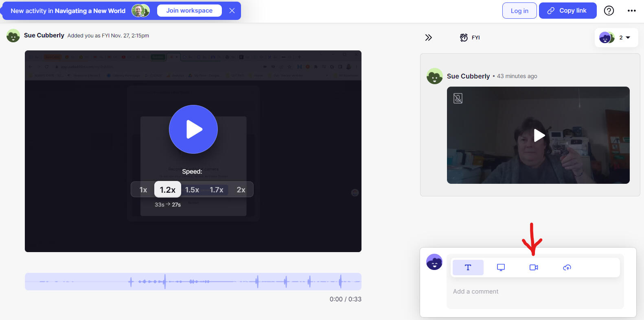The width and height of the screenshot is (644, 320).
Task: Set playback speed to 1.5x
Action: (192, 190)
